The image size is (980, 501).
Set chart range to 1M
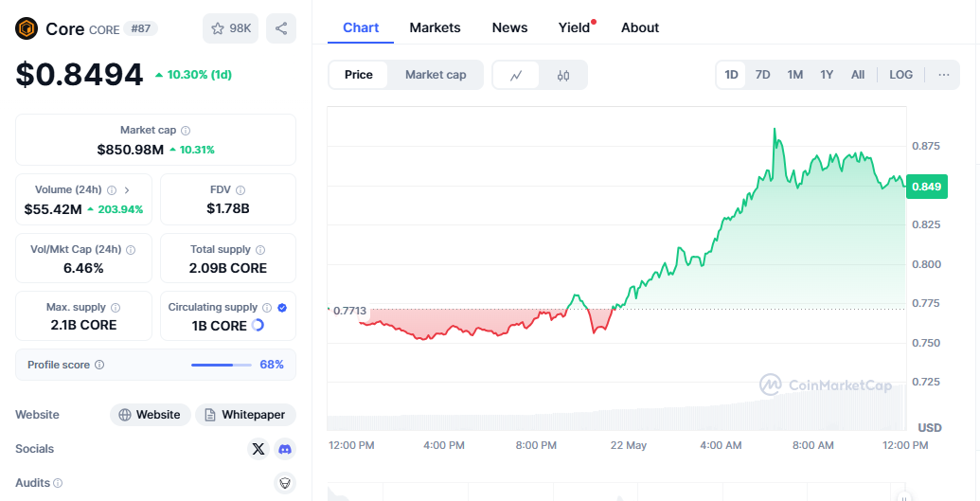click(x=795, y=75)
